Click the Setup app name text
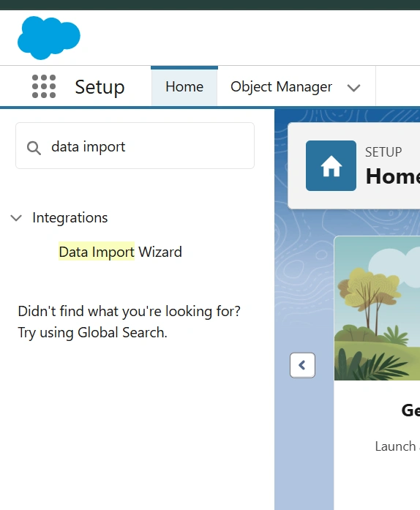 (100, 87)
